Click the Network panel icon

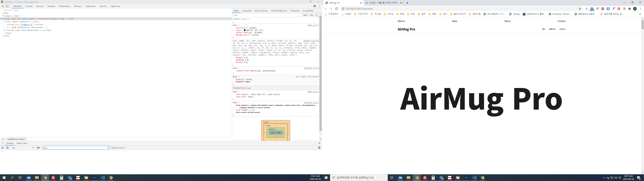(51, 7)
